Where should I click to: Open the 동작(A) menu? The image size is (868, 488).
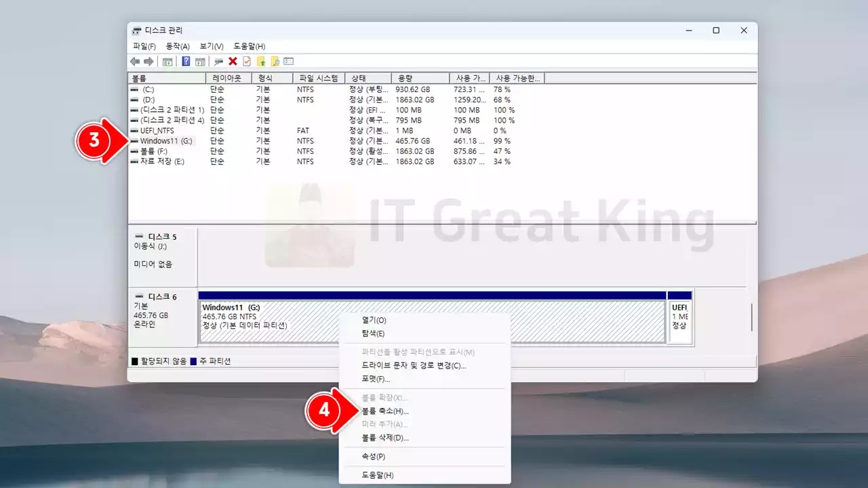click(x=178, y=46)
